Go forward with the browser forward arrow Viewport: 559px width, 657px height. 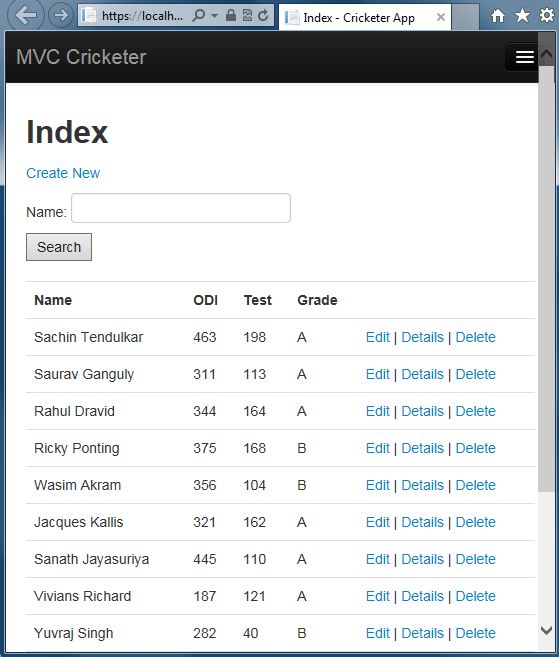click(x=61, y=16)
